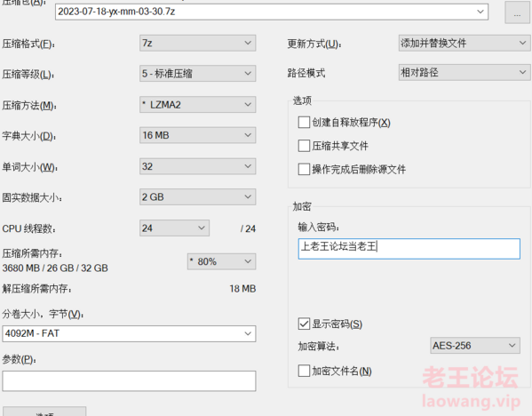Expand the 16 MB dictionary size dropdown
Screen dimensions: 532x416
(197, 135)
